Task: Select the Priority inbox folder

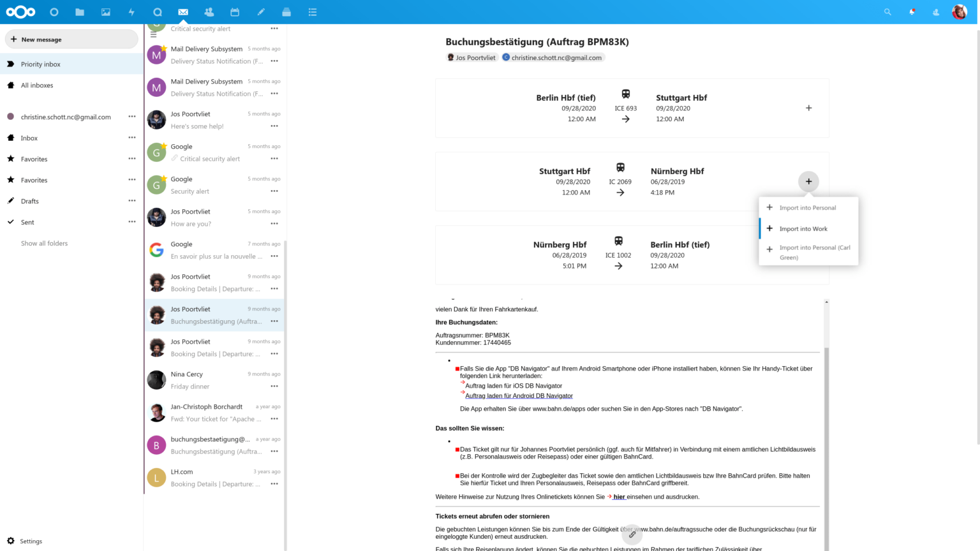Action: point(41,64)
